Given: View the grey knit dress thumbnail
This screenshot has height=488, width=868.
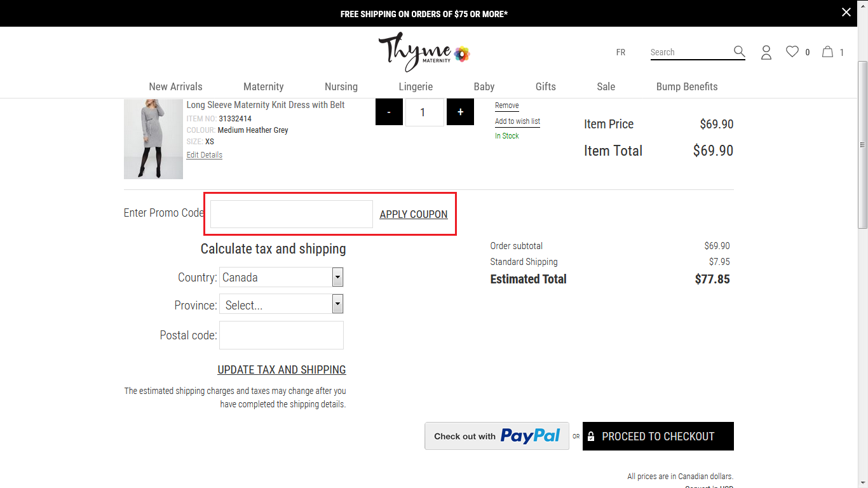Looking at the screenshot, I should [153, 139].
